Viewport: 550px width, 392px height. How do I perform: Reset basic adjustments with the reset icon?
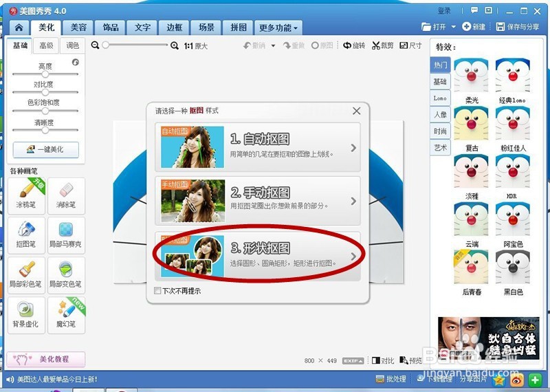coord(76,62)
